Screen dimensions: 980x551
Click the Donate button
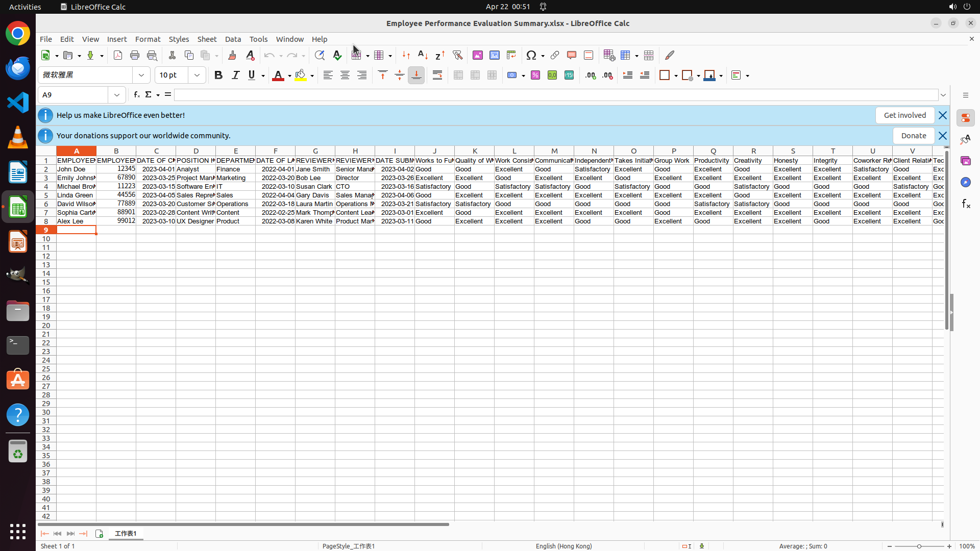point(913,136)
